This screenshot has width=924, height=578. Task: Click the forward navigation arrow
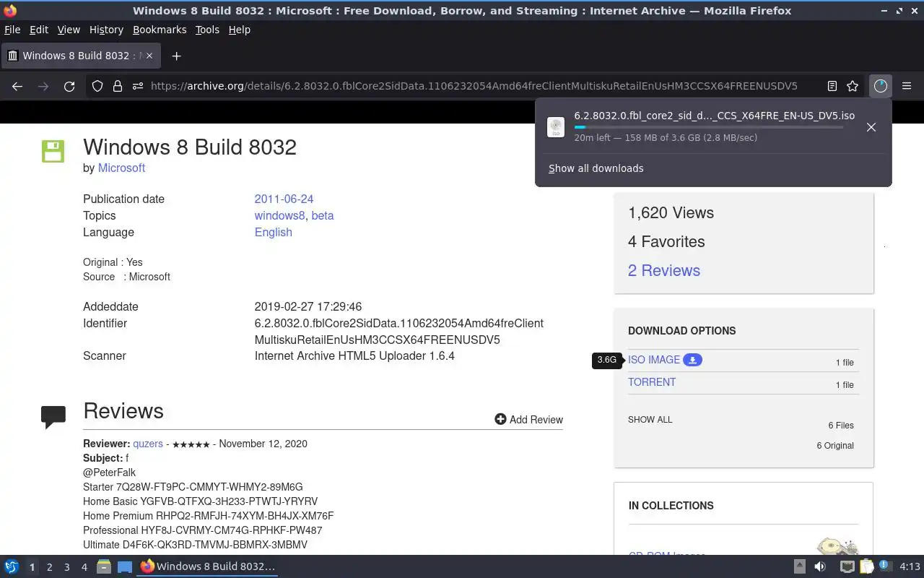(x=43, y=86)
